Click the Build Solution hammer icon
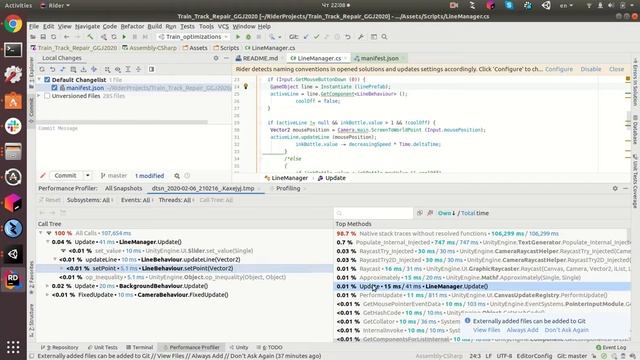This screenshot has height=360, width=640. coord(90,37)
